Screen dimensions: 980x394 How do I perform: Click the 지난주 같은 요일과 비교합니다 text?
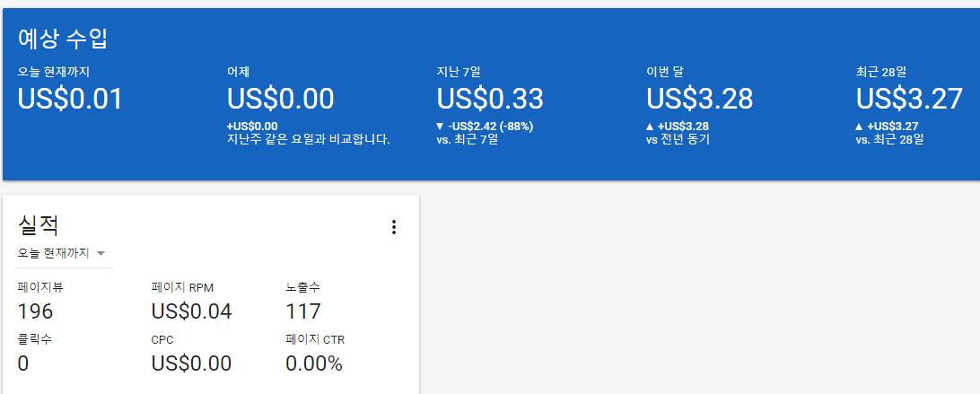[309, 139]
